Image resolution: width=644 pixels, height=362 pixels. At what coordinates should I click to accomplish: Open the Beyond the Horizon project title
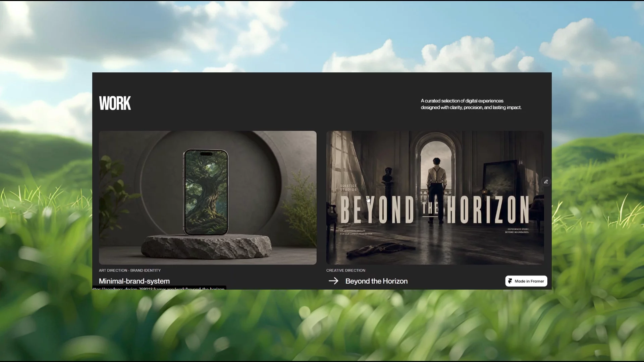pyautogui.click(x=376, y=281)
